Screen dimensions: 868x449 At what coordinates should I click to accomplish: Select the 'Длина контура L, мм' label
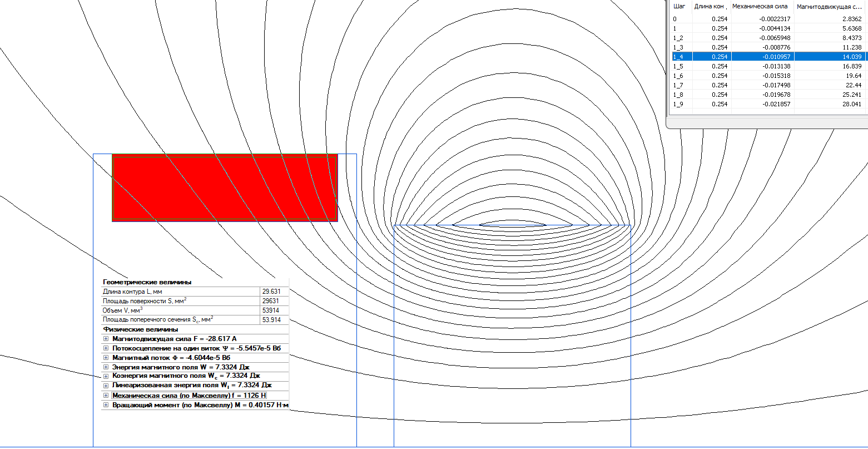click(x=133, y=292)
